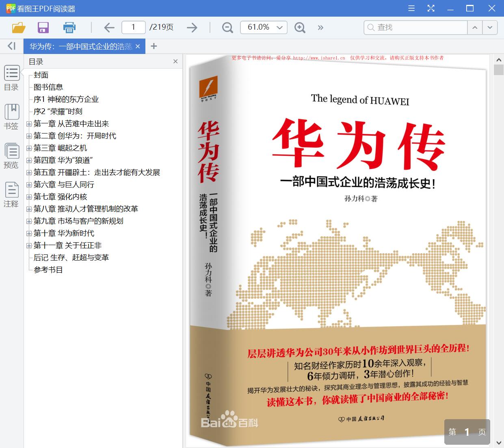Screen dimensions: 504x448
Task: Click the vertical scrollbar thumb
Action: click(x=499, y=69)
